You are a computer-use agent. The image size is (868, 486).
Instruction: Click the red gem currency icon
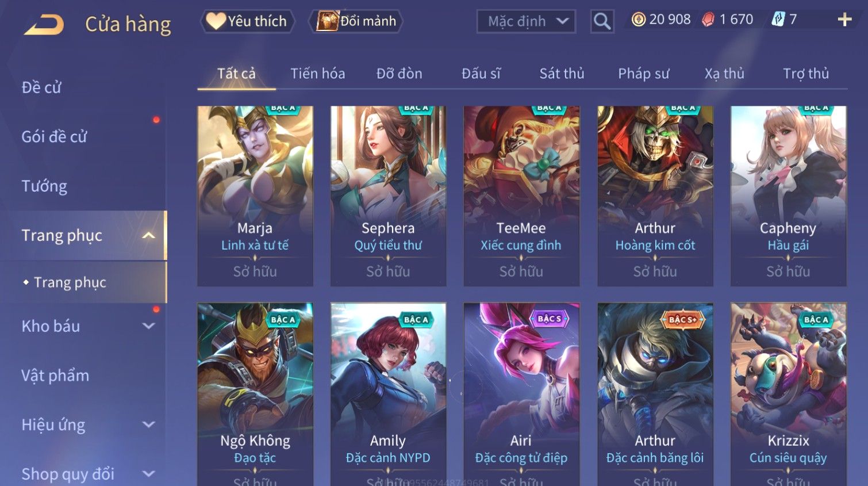tap(708, 20)
